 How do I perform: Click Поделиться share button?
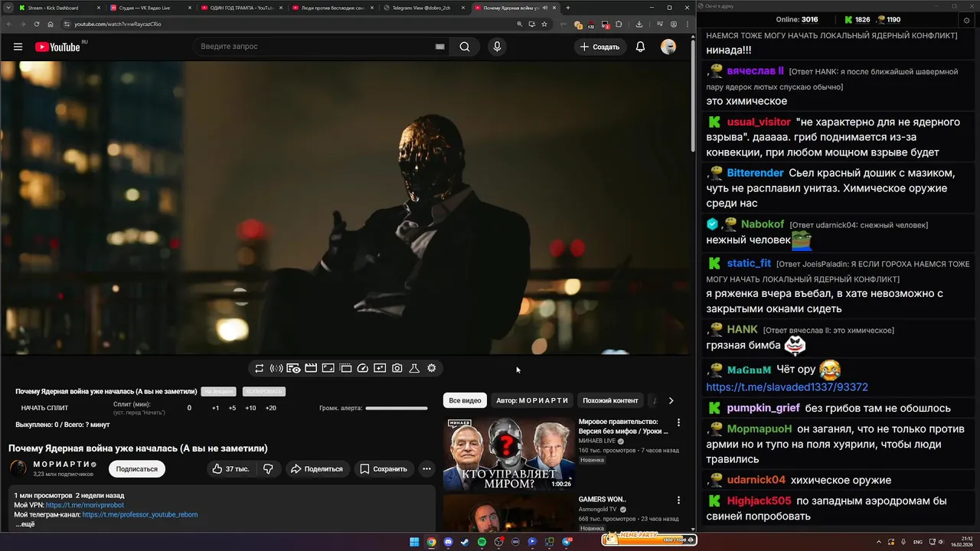[x=317, y=468]
